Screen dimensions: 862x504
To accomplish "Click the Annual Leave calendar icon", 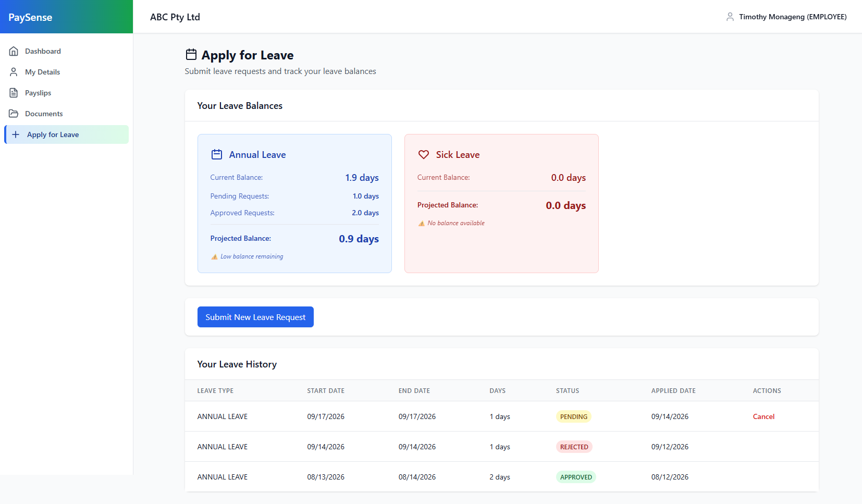I will [x=217, y=154].
